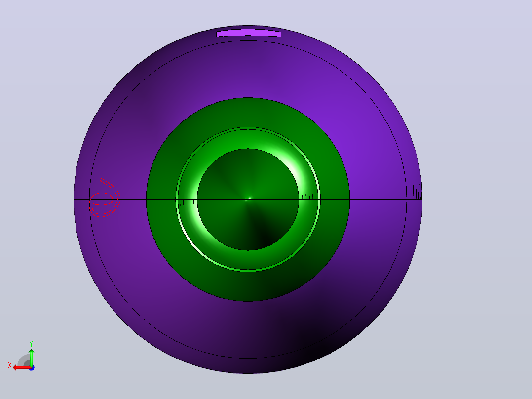The height and width of the screenshot is (399, 532).
Task: Select the red spiral sketch curve
Action: pyautogui.click(x=105, y=198)
